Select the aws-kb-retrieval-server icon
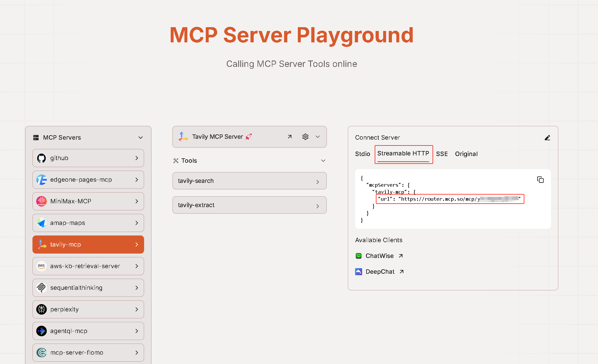Screen dimensions: 598x364 pyautogui.click(x=42, y=266)
